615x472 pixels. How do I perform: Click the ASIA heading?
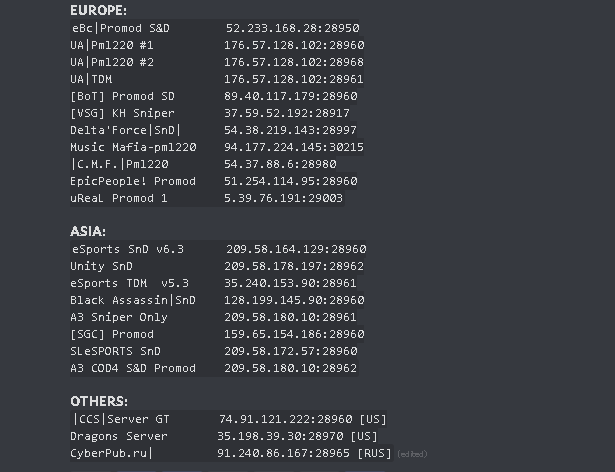[x=88, y=231]
